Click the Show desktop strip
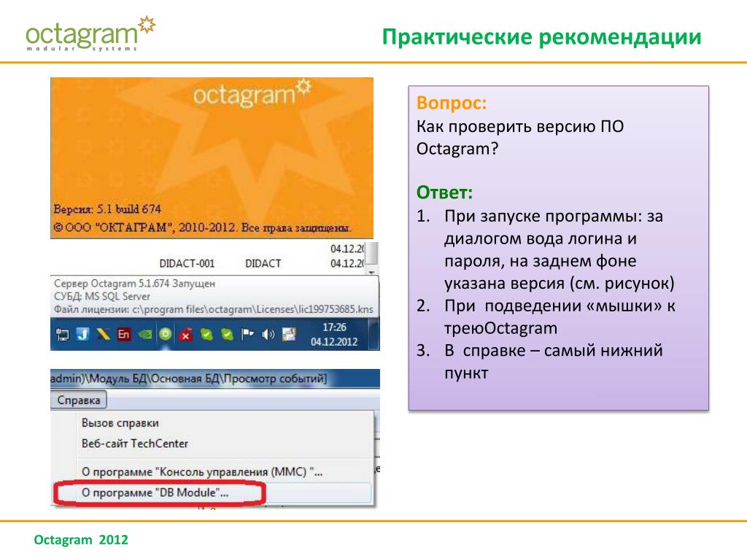This screenshot has width=747, height=560. 374,334
